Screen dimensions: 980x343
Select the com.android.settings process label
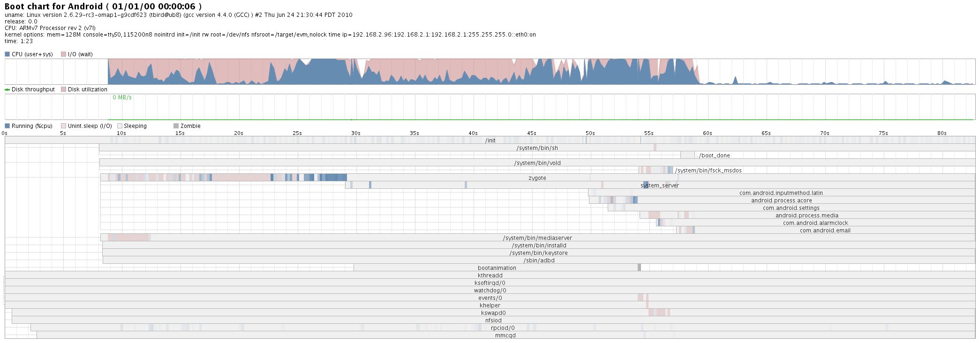(x=791, y=208)
